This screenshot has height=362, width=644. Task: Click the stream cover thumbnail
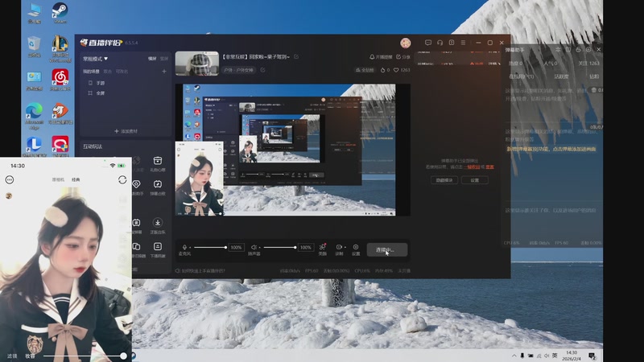tap(196, 64)
